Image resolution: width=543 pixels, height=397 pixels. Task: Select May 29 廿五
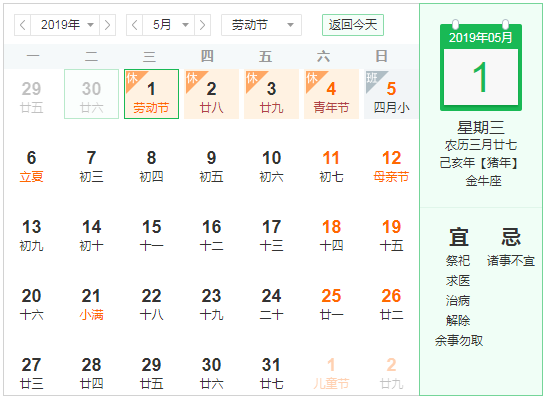click(x=151, y=373)
